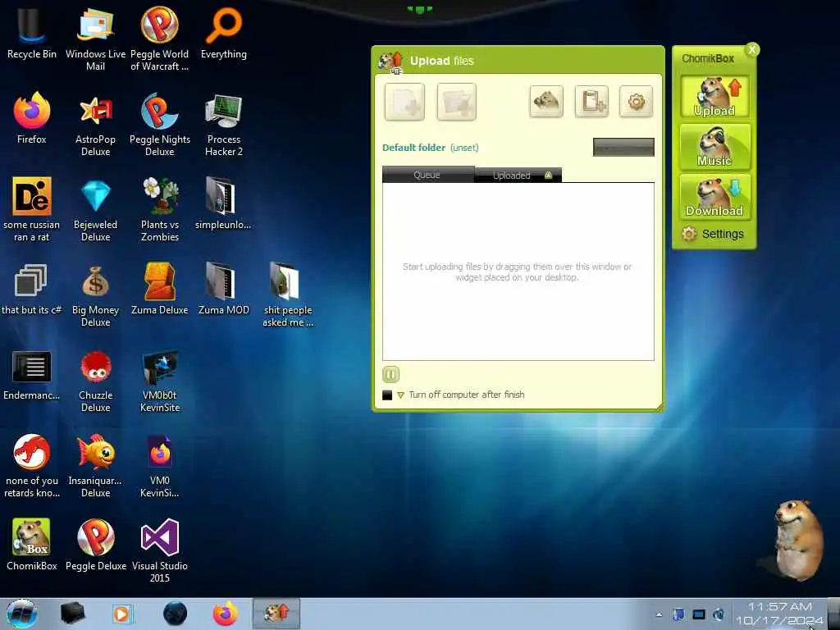The height and width of the screenshot is (630, 840).
Task: Open the taskbar clock and date
Action: (x=779, y=614)
